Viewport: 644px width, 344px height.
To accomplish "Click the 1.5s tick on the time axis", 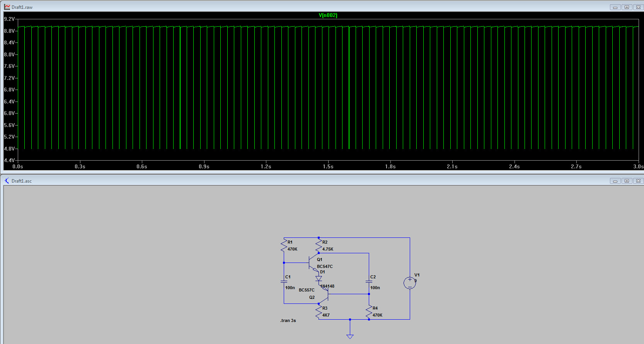I will pos(328,166).
